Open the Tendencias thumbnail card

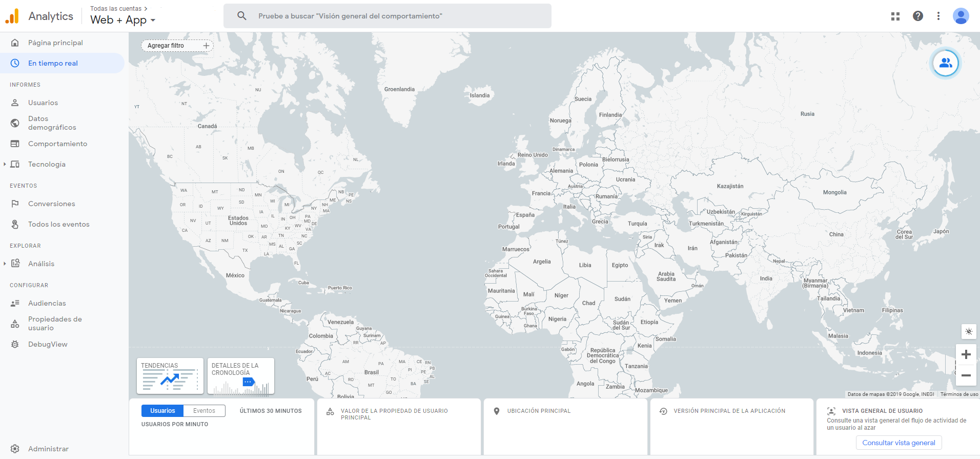[x=170, y=376]
